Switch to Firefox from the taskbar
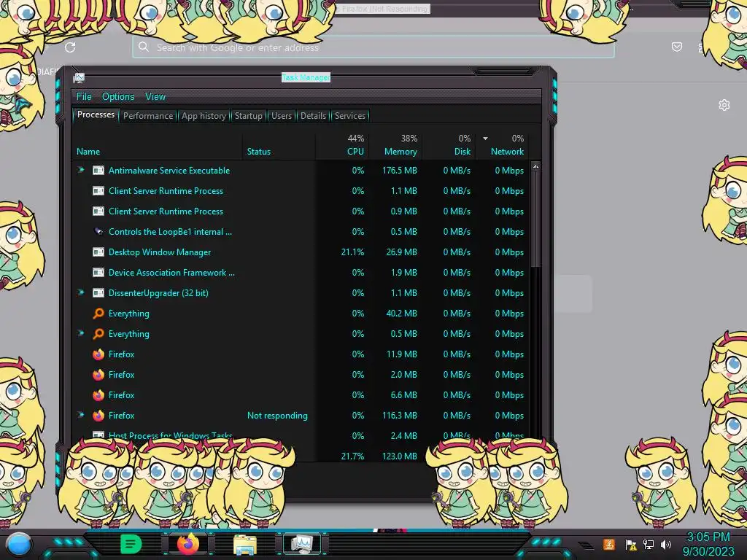This screenshot has height=560, width=747. tap(188, 544)
